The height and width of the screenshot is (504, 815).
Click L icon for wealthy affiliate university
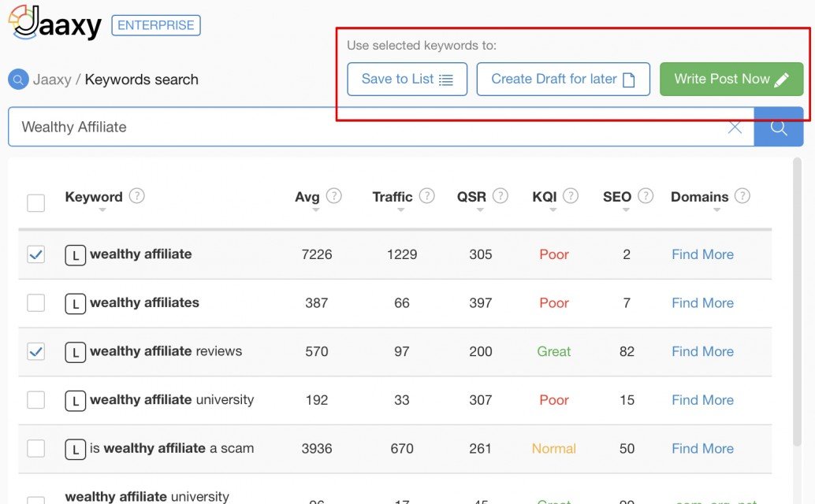click(76, 401)
